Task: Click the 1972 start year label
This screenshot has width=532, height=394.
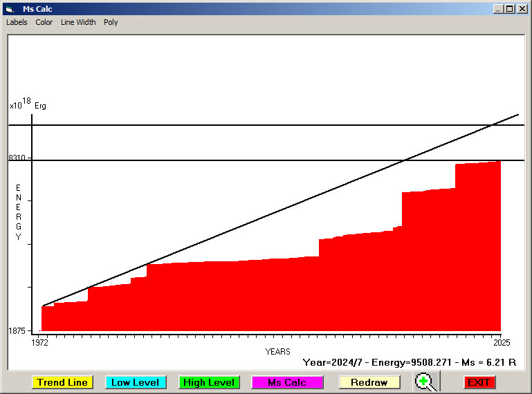Action: (41, 342)
